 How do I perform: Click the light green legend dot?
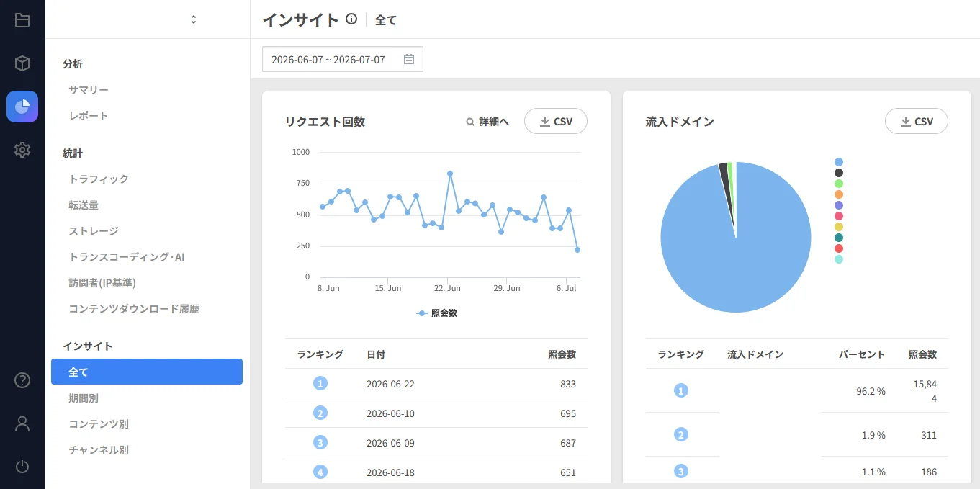[839, 184]
